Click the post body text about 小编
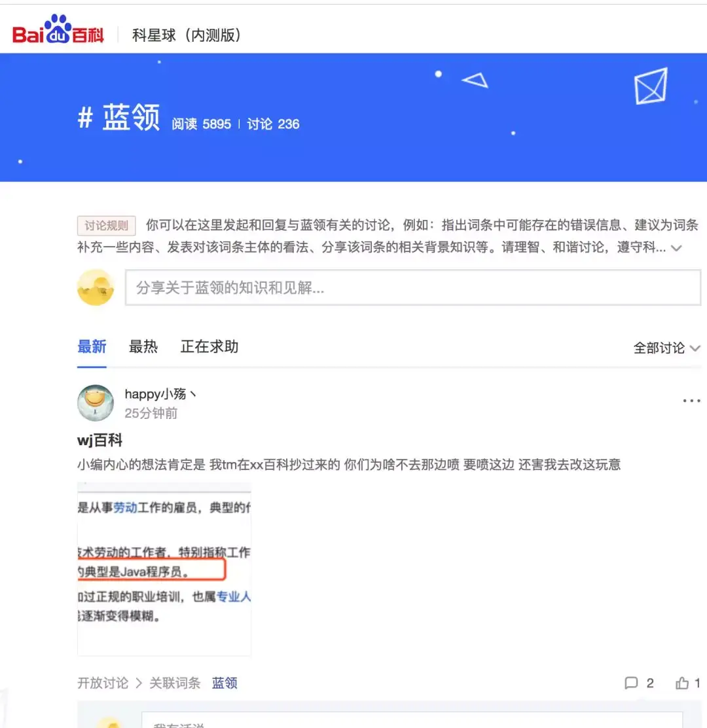Screen dimensions: 707x728 (349, 464)
